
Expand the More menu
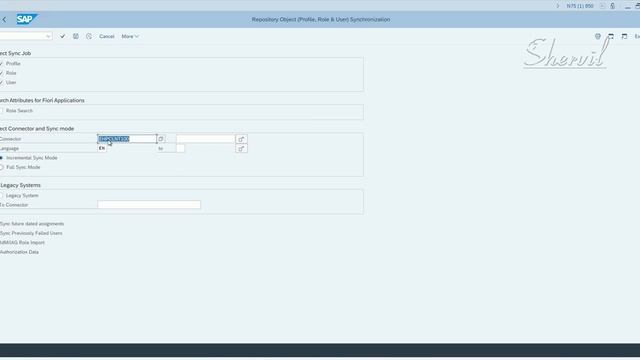coord(130,36)
